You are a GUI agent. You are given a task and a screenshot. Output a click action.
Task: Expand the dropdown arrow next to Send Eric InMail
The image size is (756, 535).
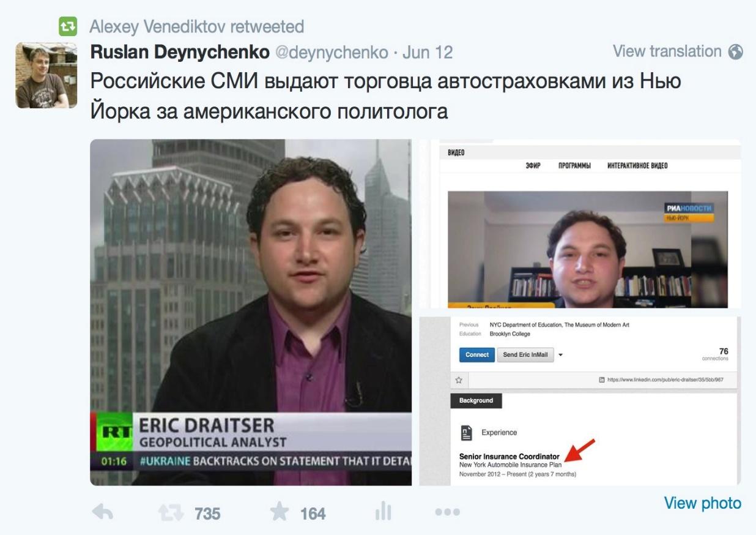[561, 355]
